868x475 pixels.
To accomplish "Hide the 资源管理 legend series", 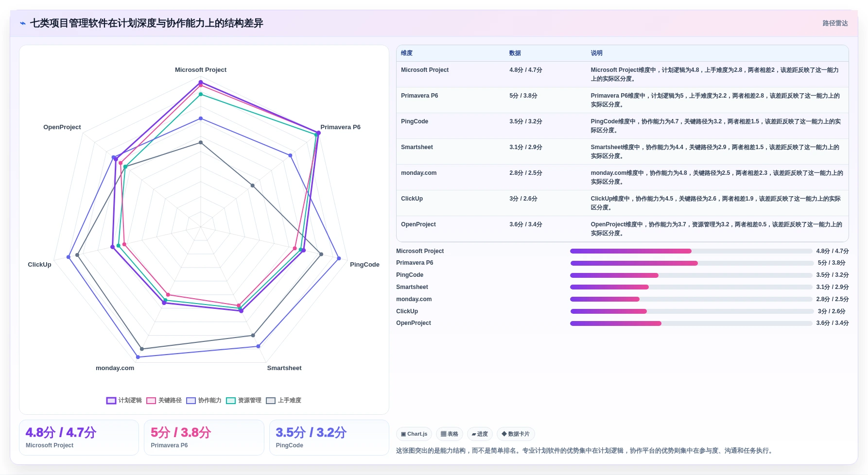I will pos(244,400).
